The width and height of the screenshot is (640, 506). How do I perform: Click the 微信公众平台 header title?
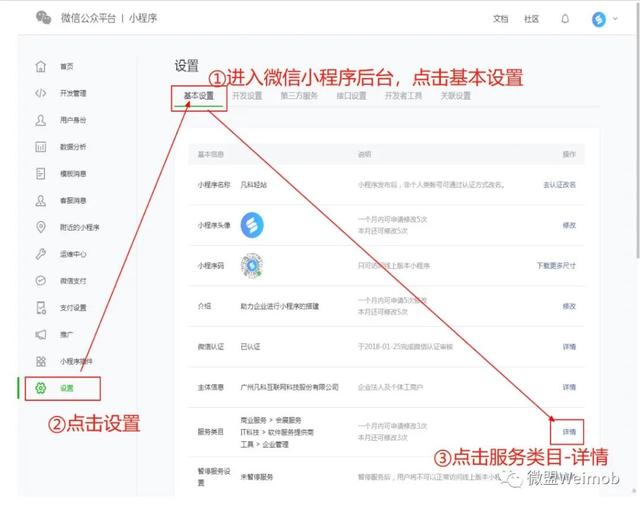point(88,18)
